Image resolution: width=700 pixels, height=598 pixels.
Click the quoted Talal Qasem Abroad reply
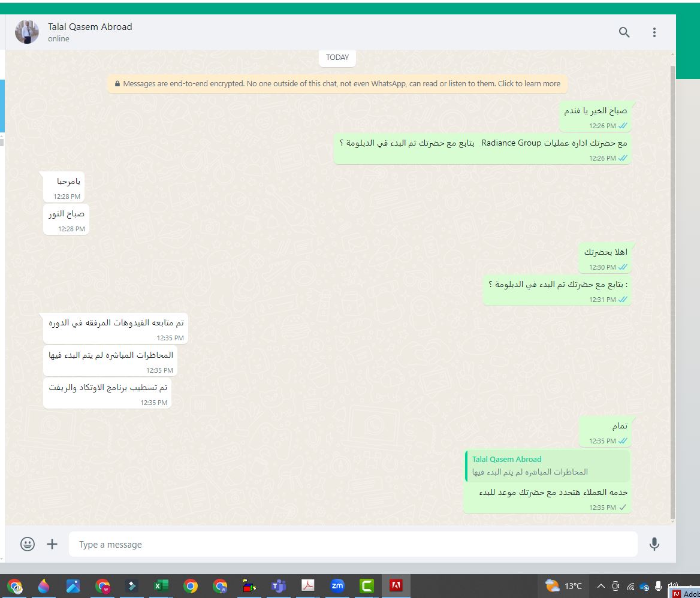point(547,466)
